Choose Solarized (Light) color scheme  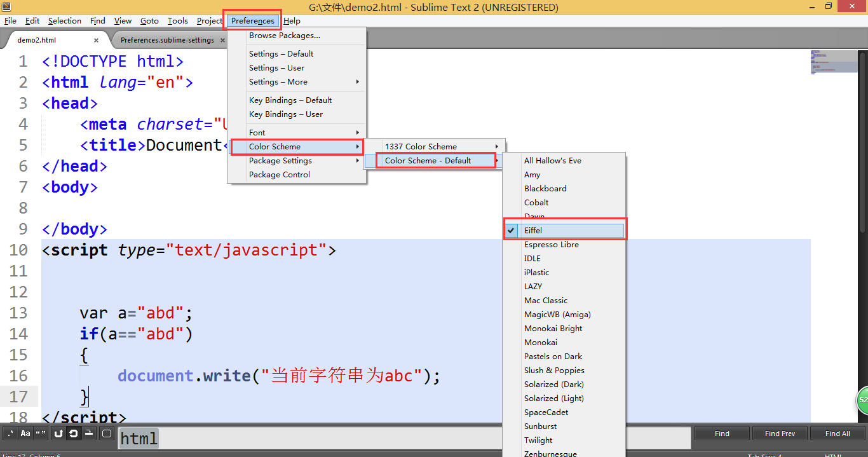(564, 399)
